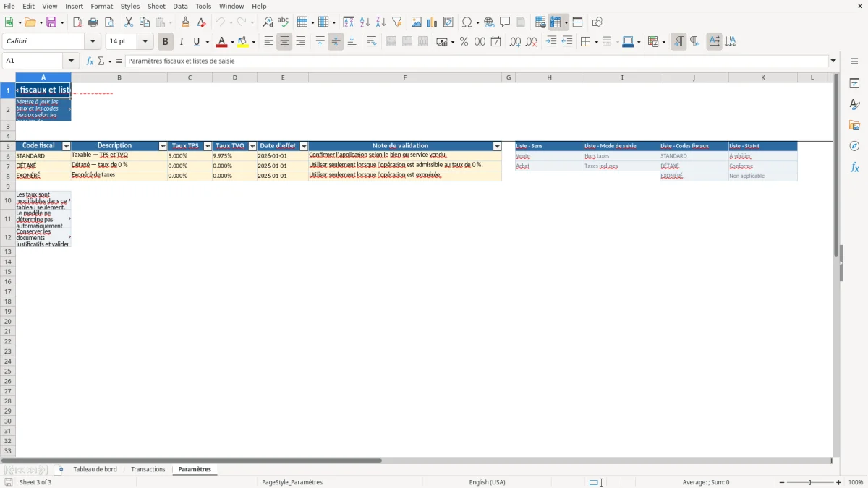This screenshot has height=488, width=868.
Task: Select column B header
Action: (119, 77)
